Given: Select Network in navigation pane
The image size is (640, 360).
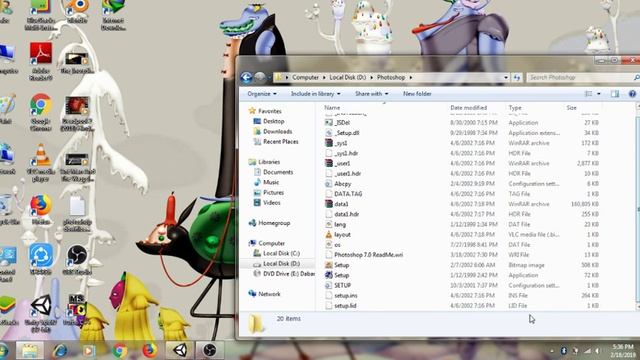Looking at the screenshot, I should (x=269, y=294).
